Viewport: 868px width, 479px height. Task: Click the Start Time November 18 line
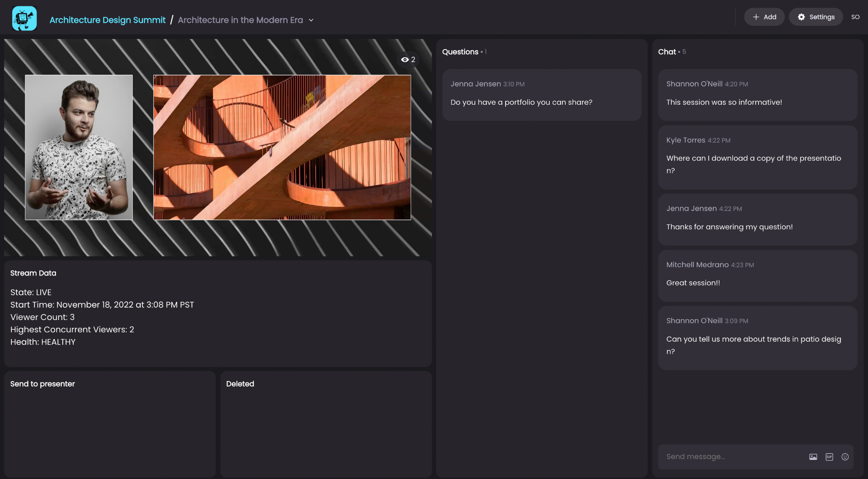pos(102,304)
